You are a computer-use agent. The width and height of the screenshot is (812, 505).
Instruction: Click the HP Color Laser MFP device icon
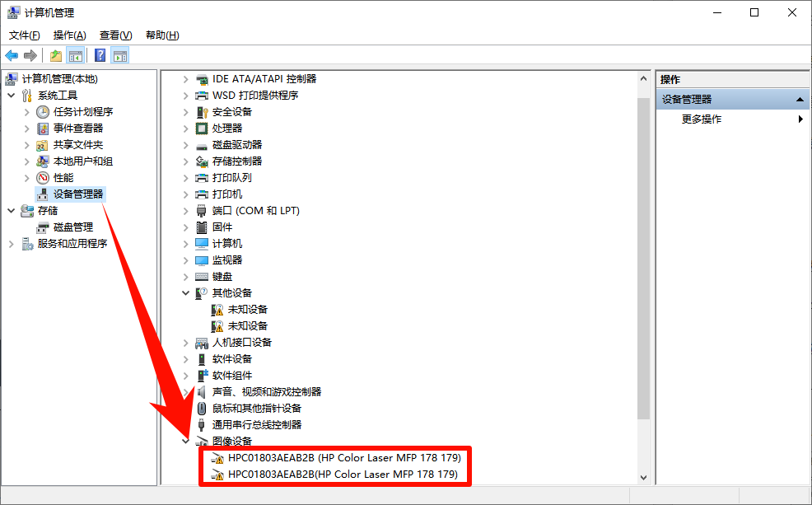(x=218, y=458)
